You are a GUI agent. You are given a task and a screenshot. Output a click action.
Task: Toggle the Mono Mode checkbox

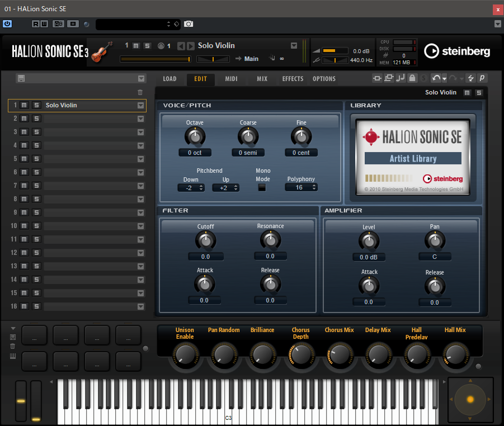coord(262,188)
